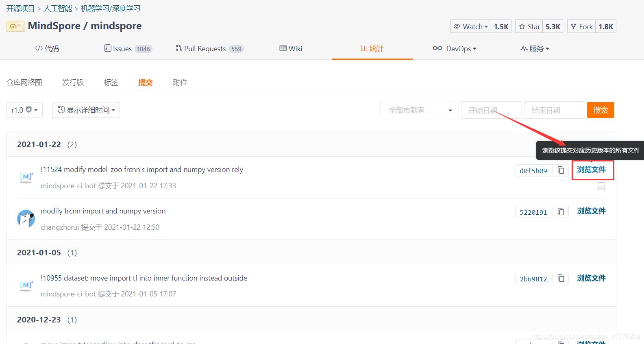The image size is (644, 344).
Task: Open the Watch dropdown
Action: (x=470, y=26)
